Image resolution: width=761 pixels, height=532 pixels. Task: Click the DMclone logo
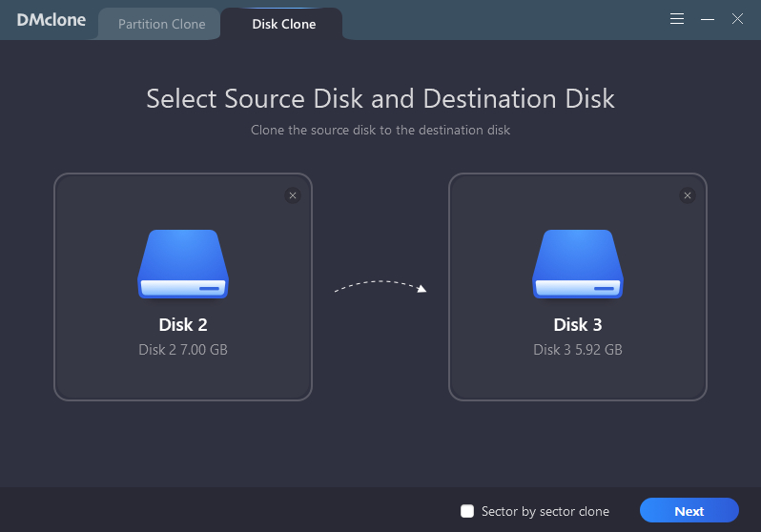coord(51,20)
